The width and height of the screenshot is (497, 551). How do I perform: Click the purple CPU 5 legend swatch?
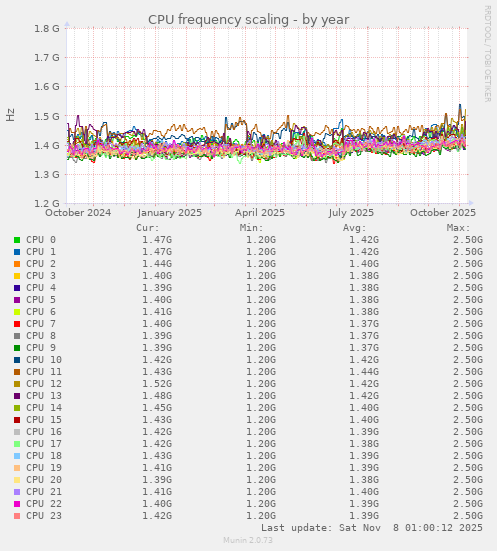[17, 300]
